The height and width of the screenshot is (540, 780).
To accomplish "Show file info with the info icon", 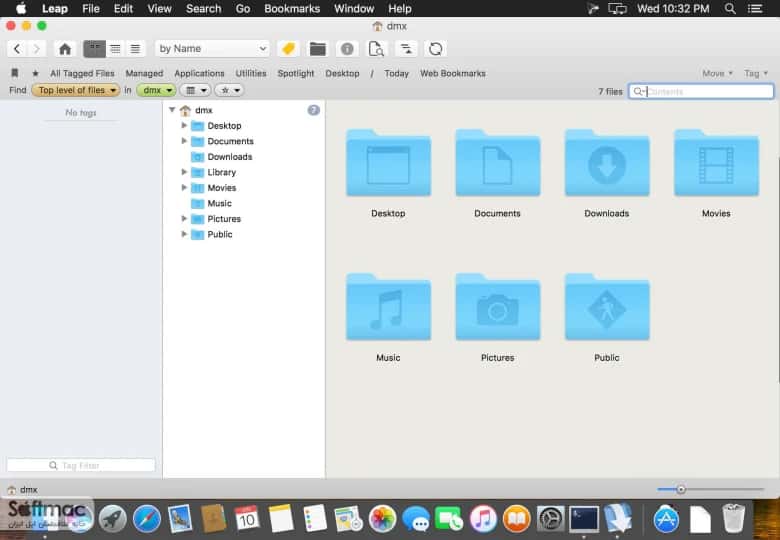I will (x=347, y=49).
